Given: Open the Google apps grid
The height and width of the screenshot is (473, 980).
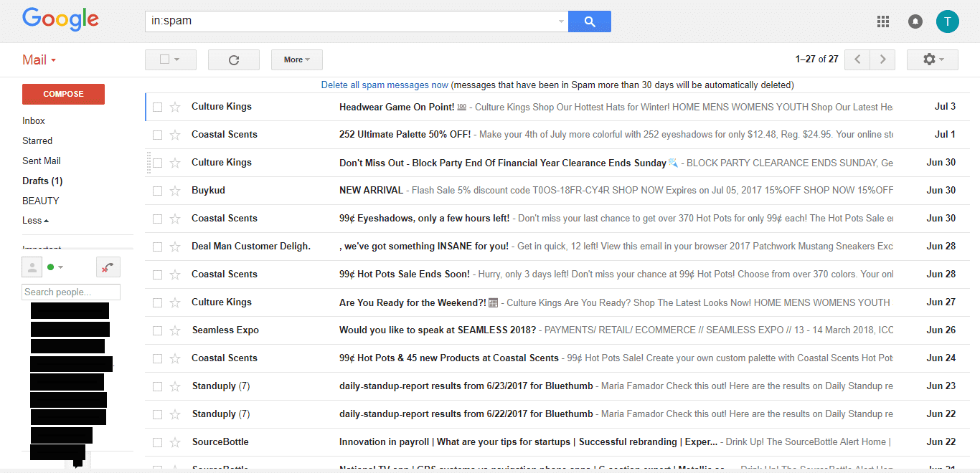Looking at the screenshot, I should [883, 21].
